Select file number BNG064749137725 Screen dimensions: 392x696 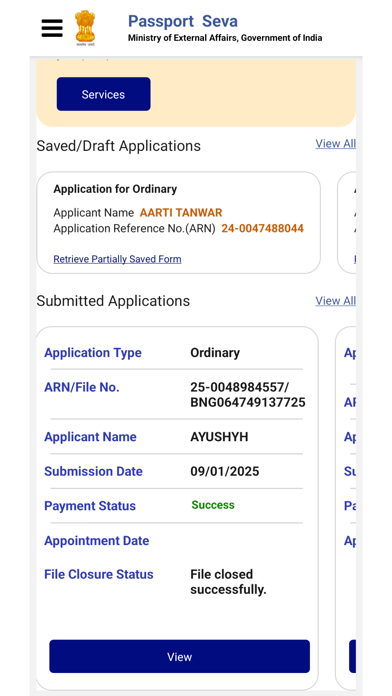coord(248,403)
